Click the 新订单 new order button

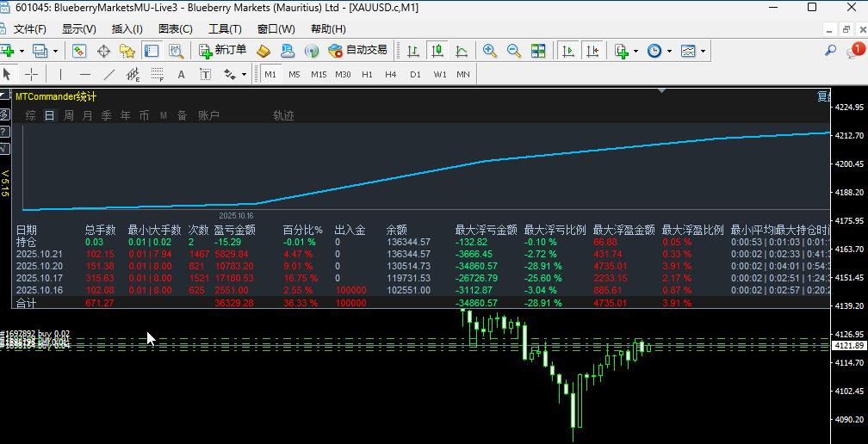click(222, 50)
